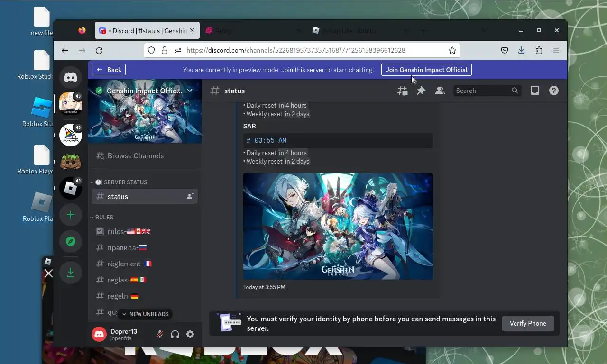
Task: Close the Discord browser tab
Action: click(192, 30)
